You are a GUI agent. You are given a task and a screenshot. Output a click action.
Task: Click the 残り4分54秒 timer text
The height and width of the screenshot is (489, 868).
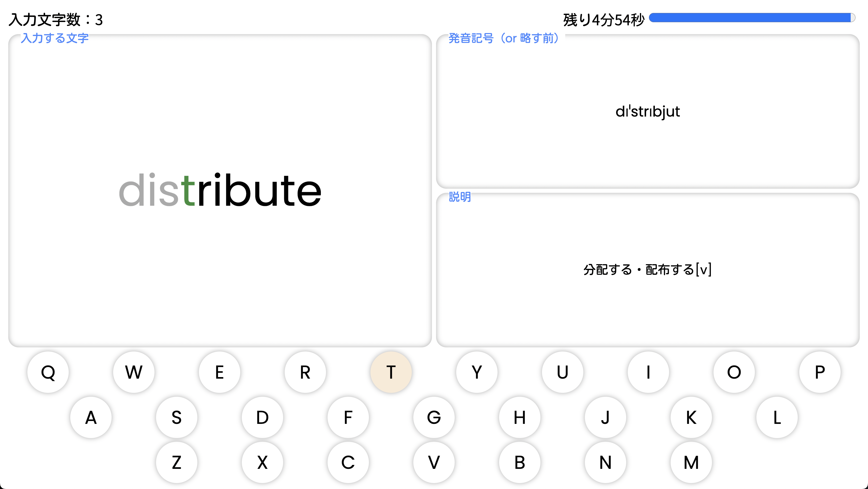[x=604, y=20]
